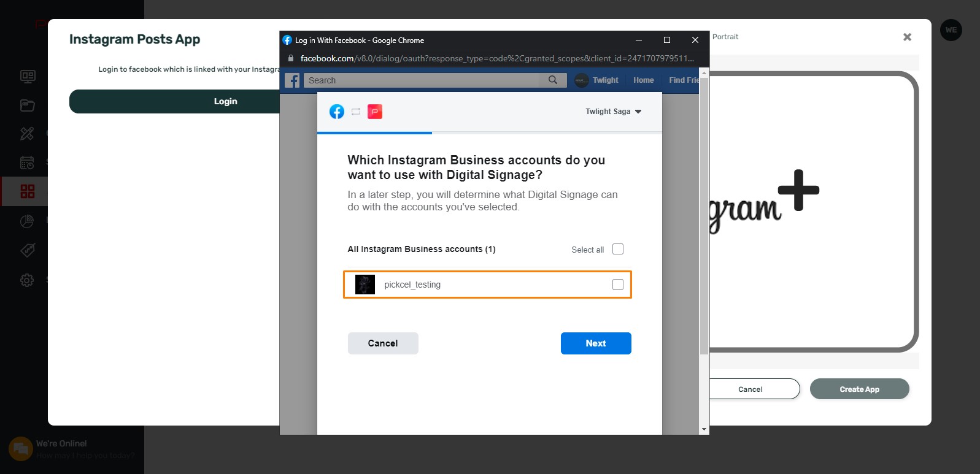Viewport: 980px width, 474px height.
Task: Click the green Login button
Action: 176,101
